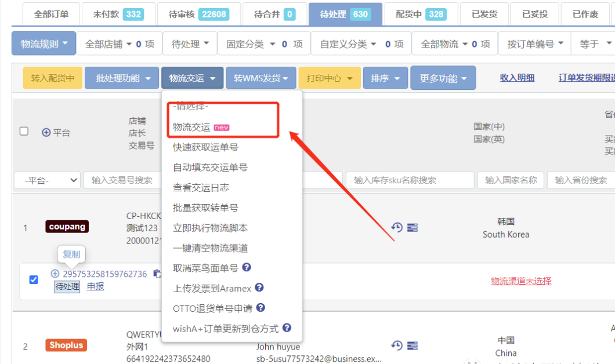Select 自动填充交运单号 menu entry

[x=210, y=168]
